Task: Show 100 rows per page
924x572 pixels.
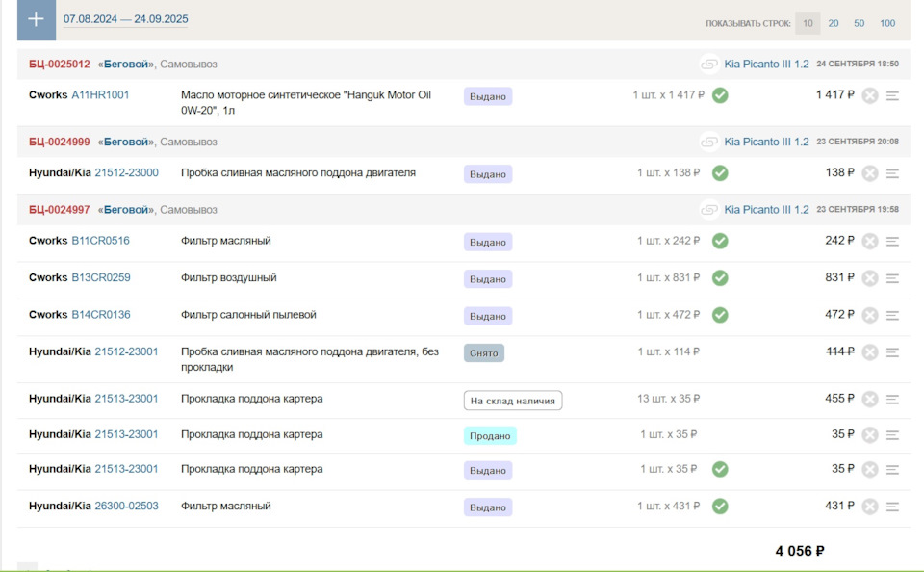Action: click(x=886, y=23)
